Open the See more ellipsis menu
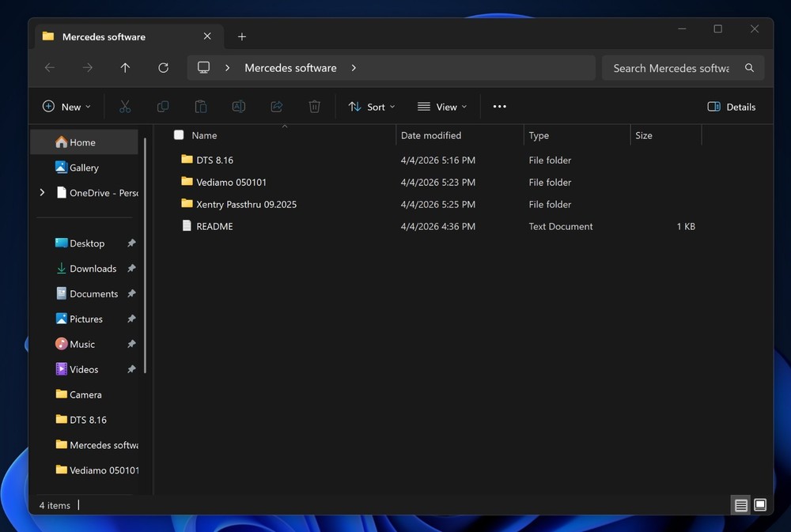This screenshot has width=791, height=532. (x=499, y=107)
